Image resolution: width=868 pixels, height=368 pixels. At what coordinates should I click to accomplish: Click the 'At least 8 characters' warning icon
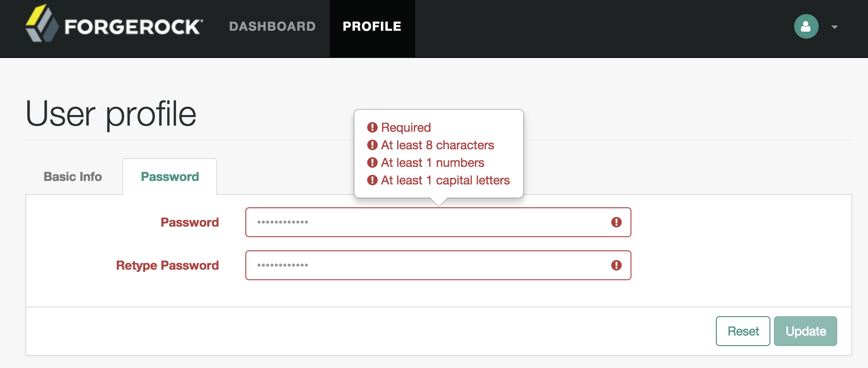(372, 145)
